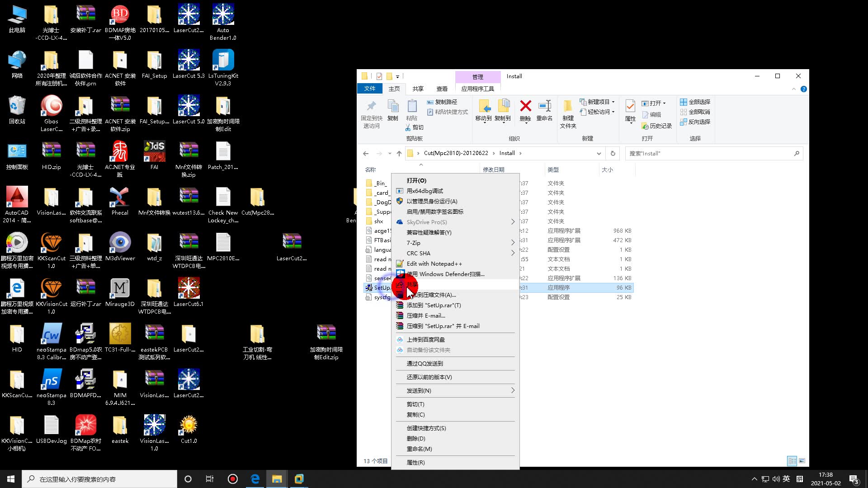Switch to details view in status bar
Viewport: 868px width, 488px height.
[x=792, y=461]
